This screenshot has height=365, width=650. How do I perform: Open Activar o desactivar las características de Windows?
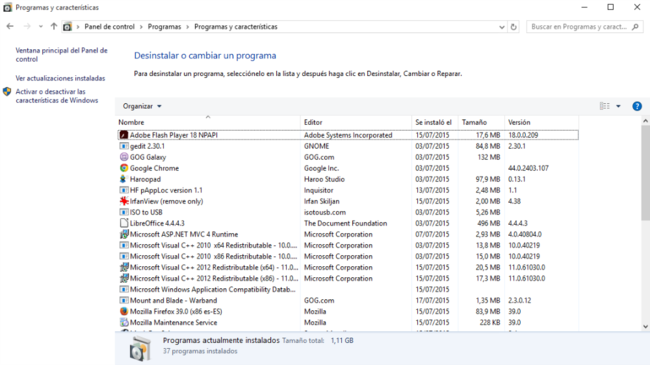pyautogui.click(x=57, y=96)
